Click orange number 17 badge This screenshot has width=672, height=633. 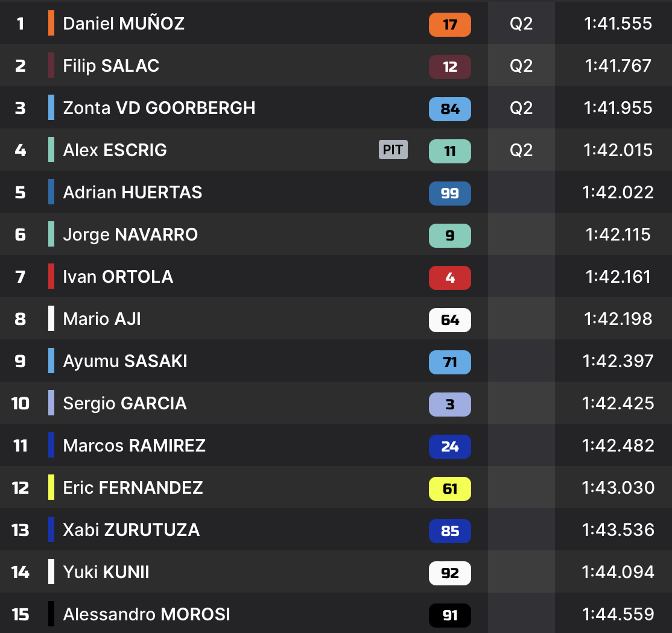click(x=450, y=24)
